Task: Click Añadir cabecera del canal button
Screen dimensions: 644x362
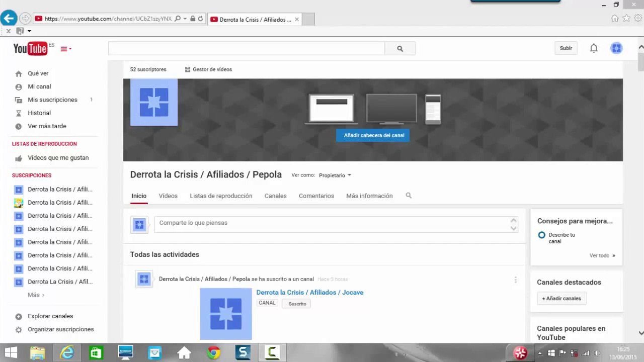Action: 374,135
